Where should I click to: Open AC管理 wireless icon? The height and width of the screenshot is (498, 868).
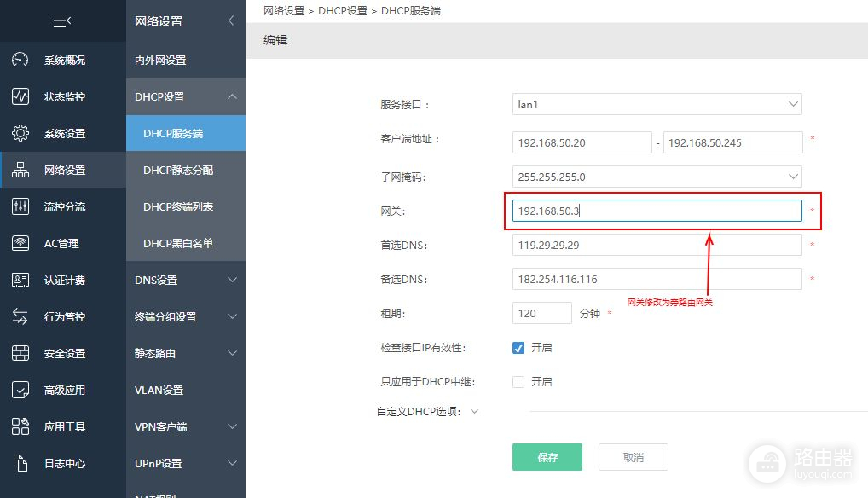pyautogui.click(x=20, y=244)
